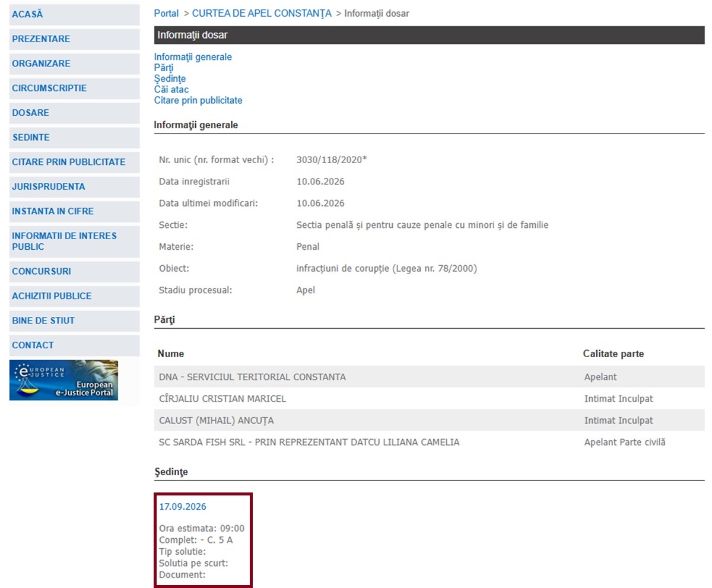Click the Portal breadcrumb link
This screenshot has height=588, width=712.
click(166, 13)
